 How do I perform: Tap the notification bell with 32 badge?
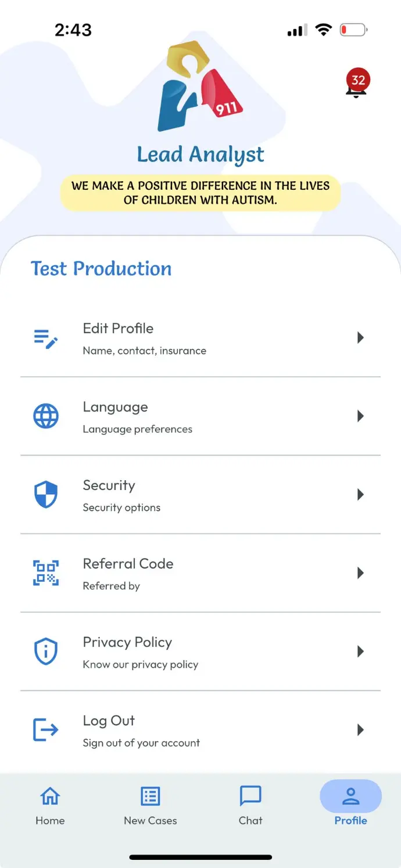point(357,85)
